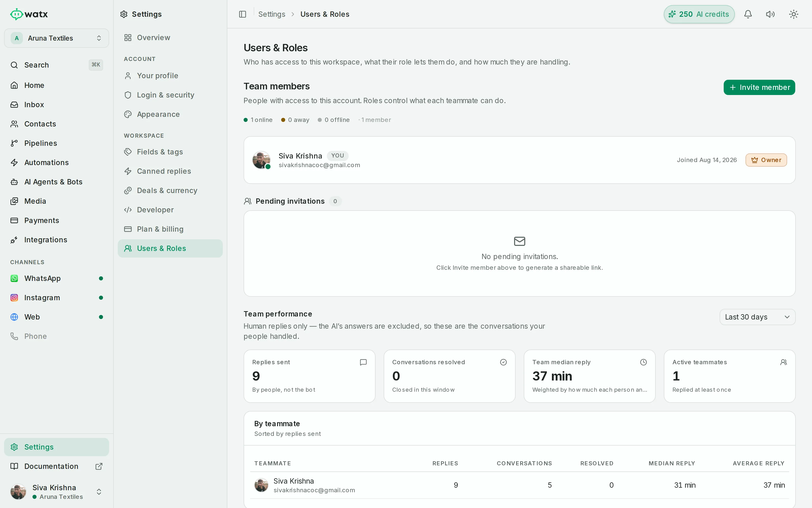This screenshot has width=812, height=508.
Task: Open Automations lightning item
Action: click(x=56, y=163)
